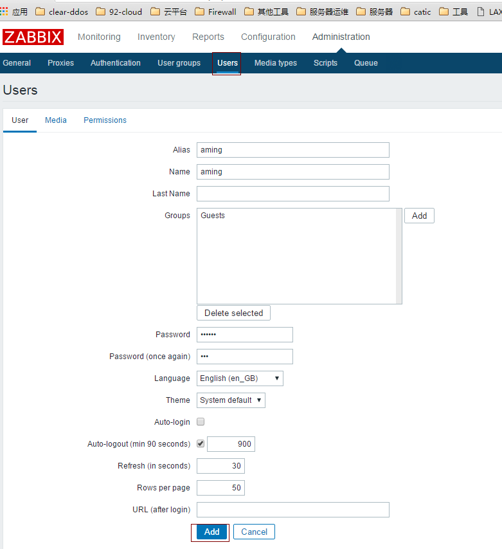Viewport: 502px width, 549px height.
Task: Click Delete selected button
Action: [x=233, y=313]
